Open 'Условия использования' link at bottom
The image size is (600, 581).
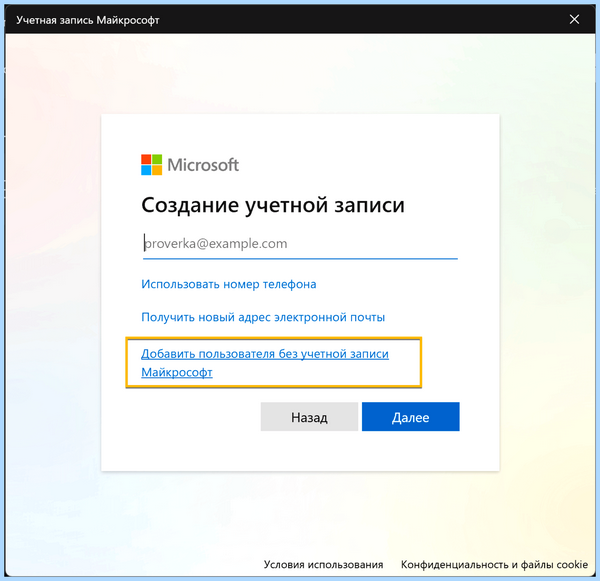(x=323, y=565)
